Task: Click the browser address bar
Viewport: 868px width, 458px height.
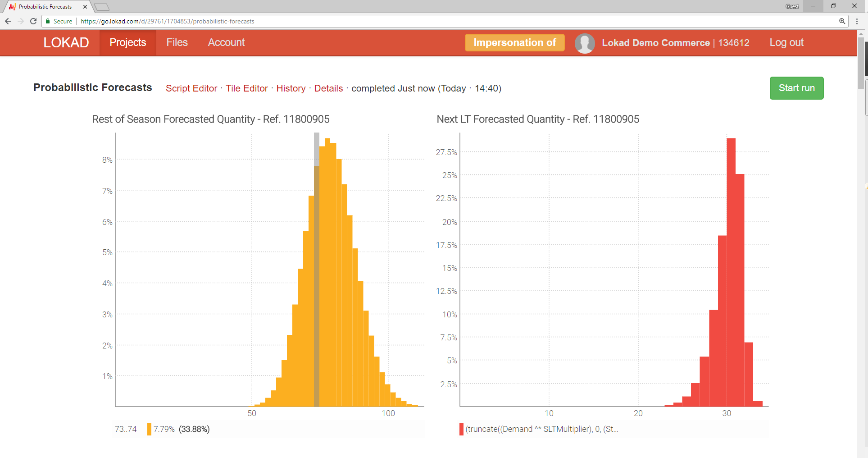Action: pyautogui.click(x=270, y=21)
